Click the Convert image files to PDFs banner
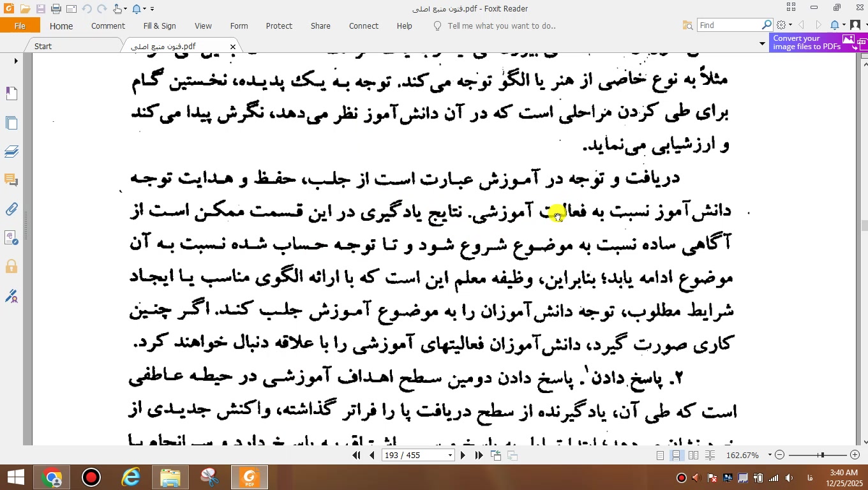The width and height of the screenshot is (868, 490). tap(812, 43)
